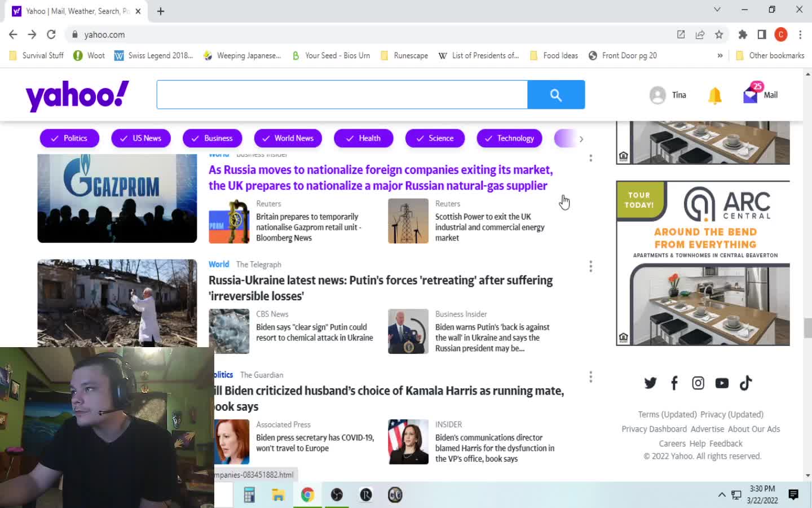Viewport: 812px width, 508px height.
Task: Click the Yahoo logo
Action: [x=77, y=95]
